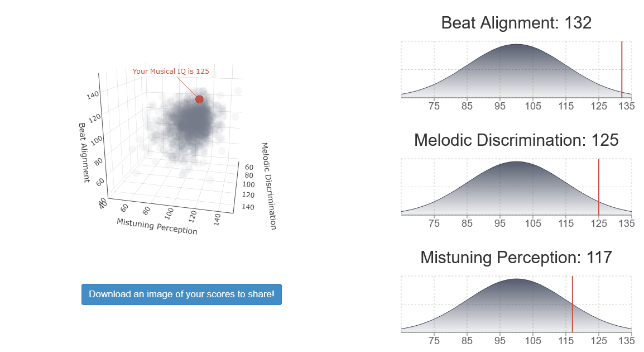Click the red line in Mistuning Perception chart
The image size is (644, 352).
pyautogui.click(x=573, y=304)
